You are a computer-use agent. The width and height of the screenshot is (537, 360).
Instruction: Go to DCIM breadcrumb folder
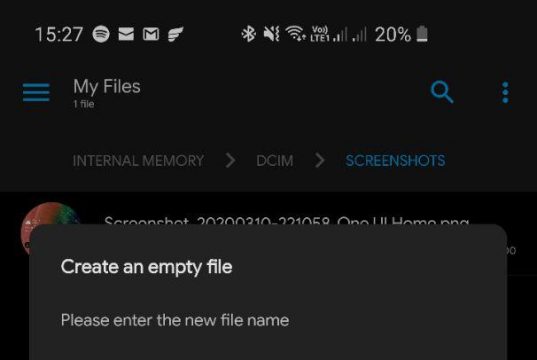pyautogui.click(x=275, y=161)
